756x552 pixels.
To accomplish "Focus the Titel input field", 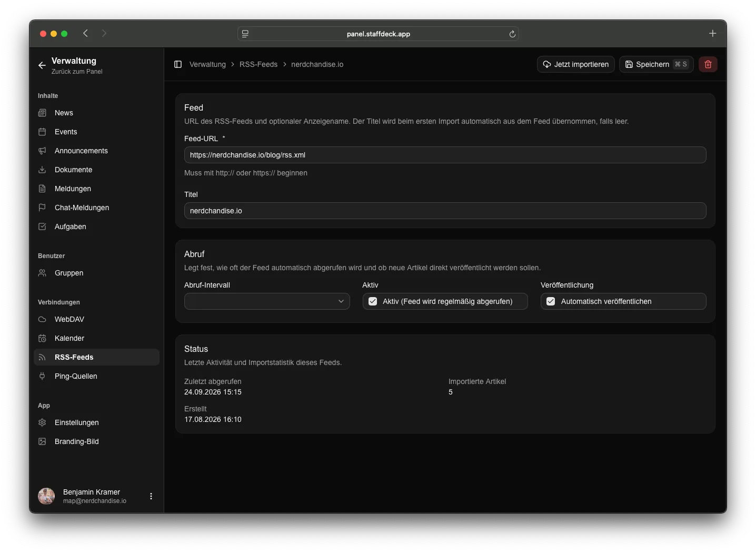I will (445, 211).
